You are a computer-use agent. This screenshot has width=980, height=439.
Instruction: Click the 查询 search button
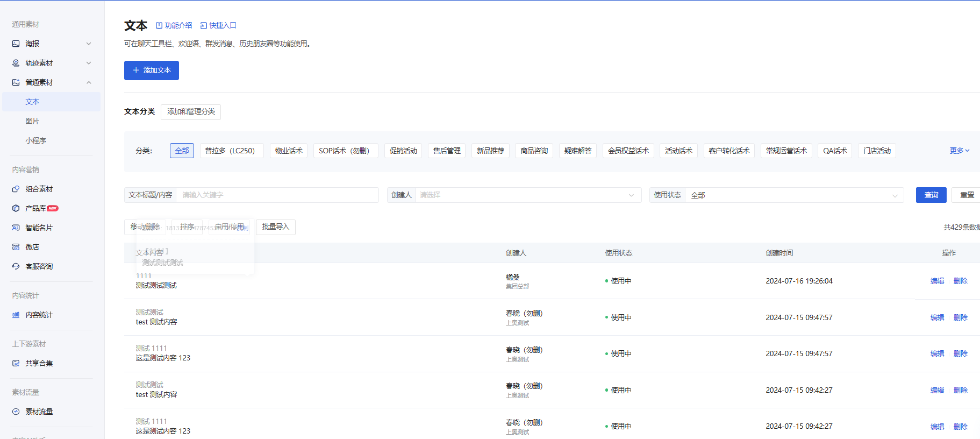click(931, 195)
